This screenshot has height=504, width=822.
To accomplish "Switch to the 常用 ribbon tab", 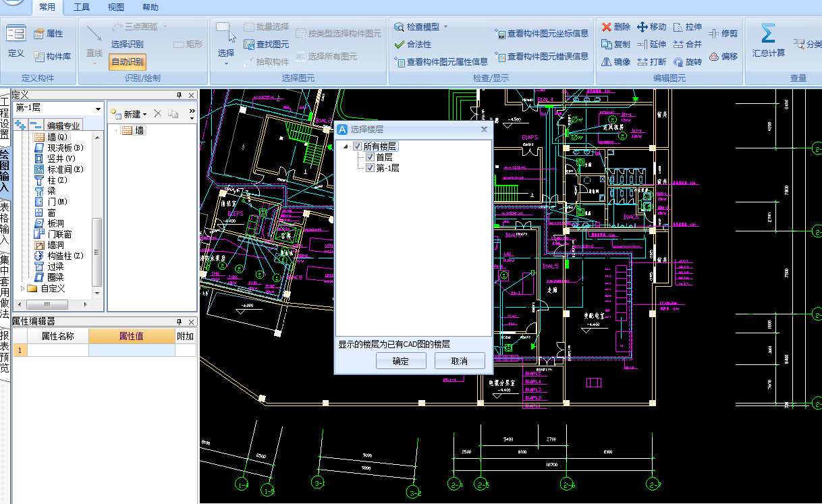I will tap(47, 7).
